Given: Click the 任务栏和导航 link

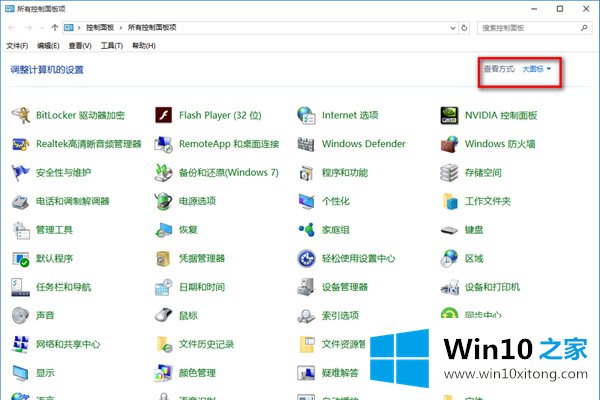Looking at the screenshot, I should click(64, 287).
